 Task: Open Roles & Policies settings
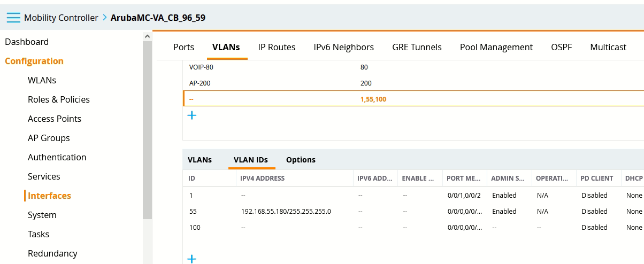[59, 99]
